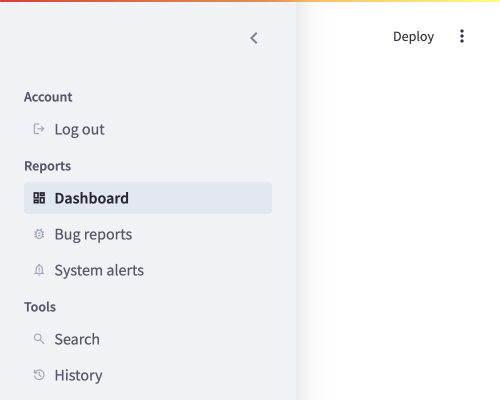Click the Deploy button
The width and height of the screenshot is (500, 400).
point(413,36)
